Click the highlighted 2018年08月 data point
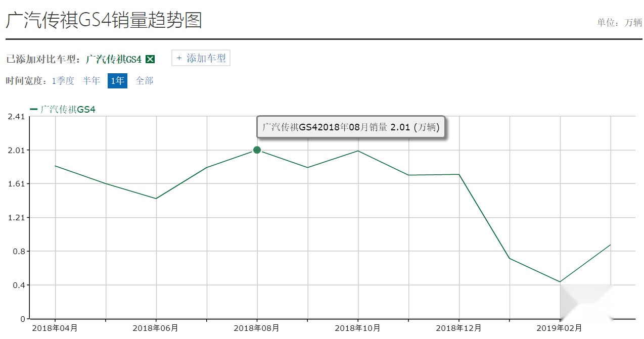This screenshot has height=339, width=644. pyautogui.click(x=257, y=150)
